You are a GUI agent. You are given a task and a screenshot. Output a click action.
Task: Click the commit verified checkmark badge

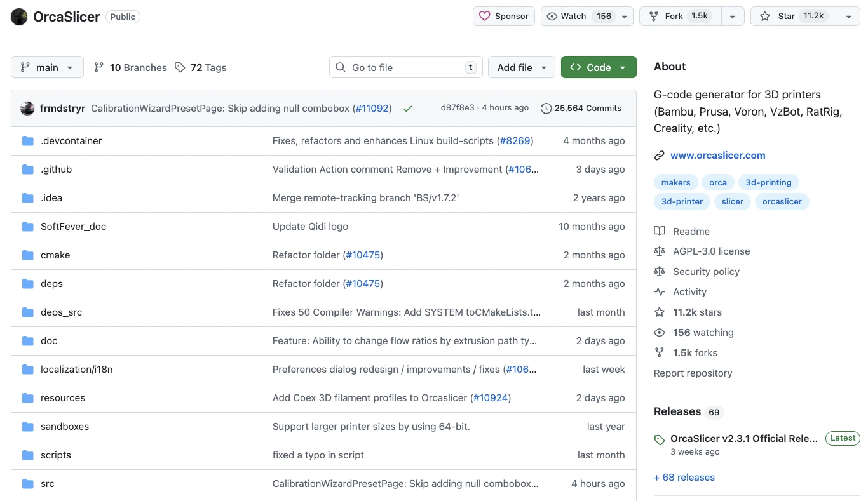tap(407, 108)
